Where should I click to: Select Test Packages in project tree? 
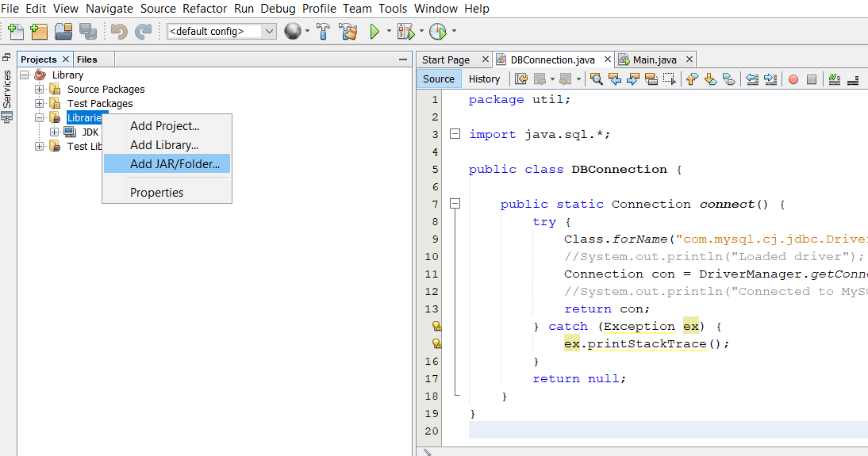100,103
